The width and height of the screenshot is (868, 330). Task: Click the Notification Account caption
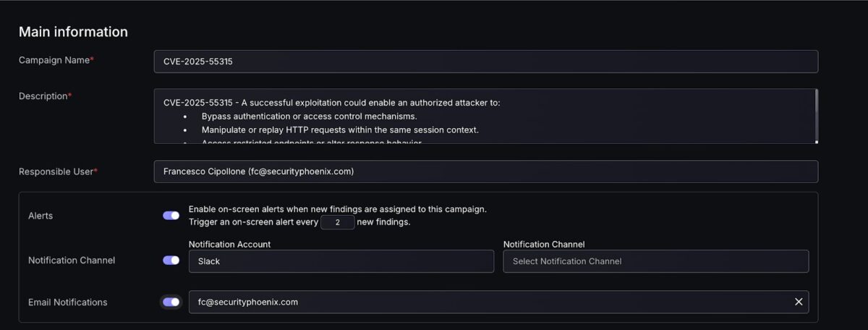click(229, 245)
